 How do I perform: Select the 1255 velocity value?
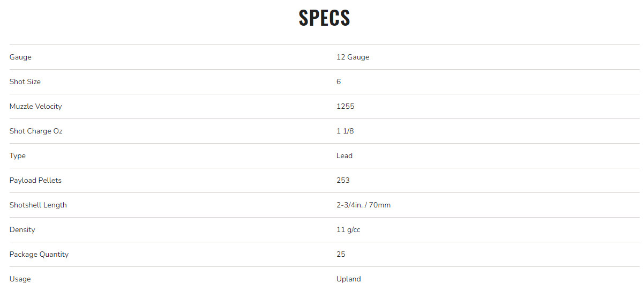click(x=345, y=107)
